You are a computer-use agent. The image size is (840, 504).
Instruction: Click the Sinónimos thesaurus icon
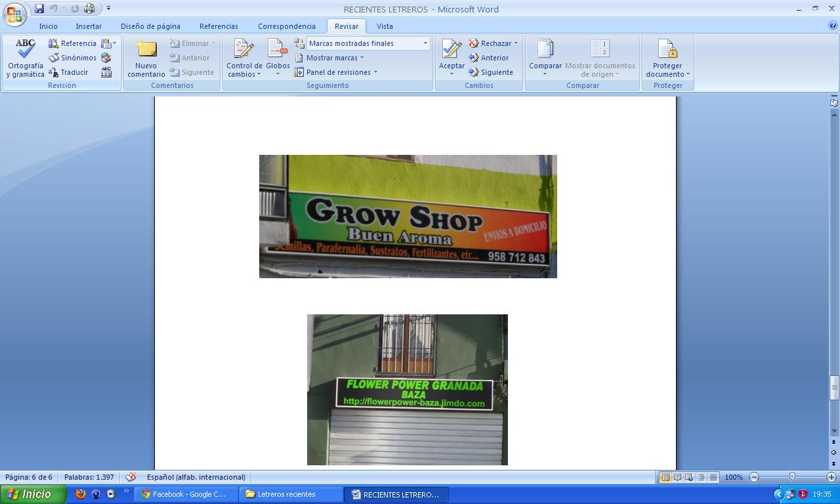[x=54, y=58]
